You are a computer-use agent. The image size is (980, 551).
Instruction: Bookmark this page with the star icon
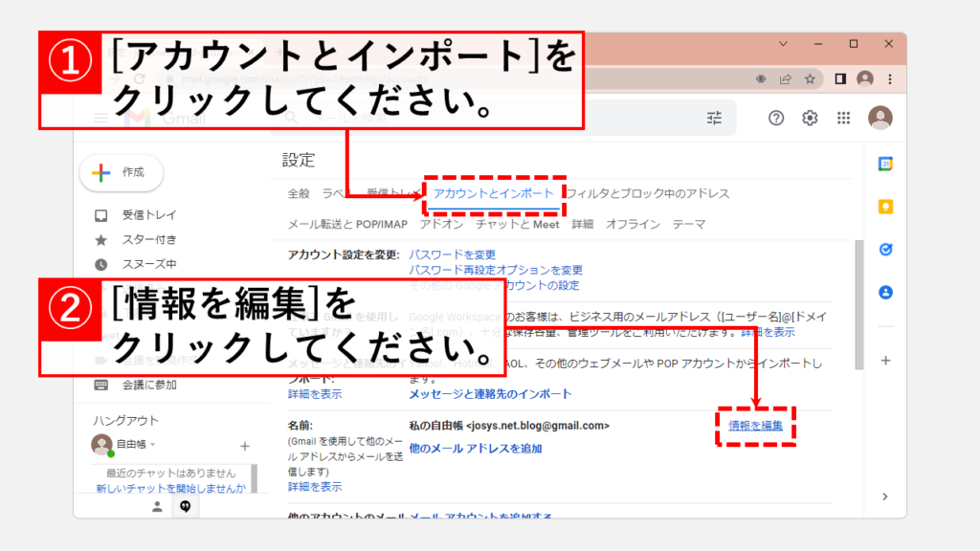coord(810,78)
